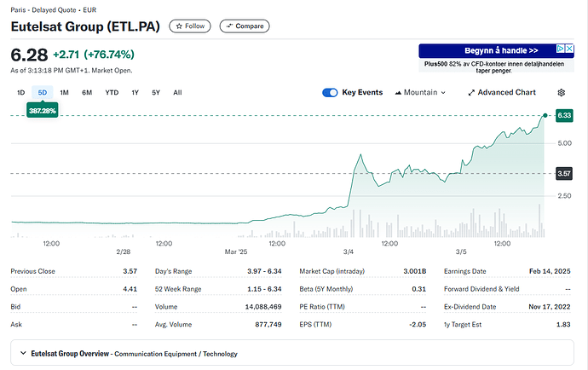The width and height of the screenshot is (588, 370).
Task: Click the Open value 4.41
Action: click(x=130, y=289)
